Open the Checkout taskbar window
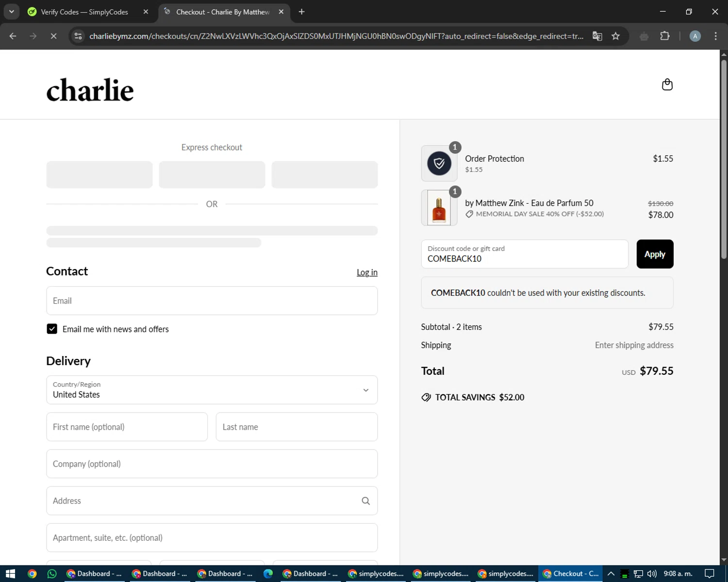This screenshot has height=582, width=728. [x=570, y=574]
